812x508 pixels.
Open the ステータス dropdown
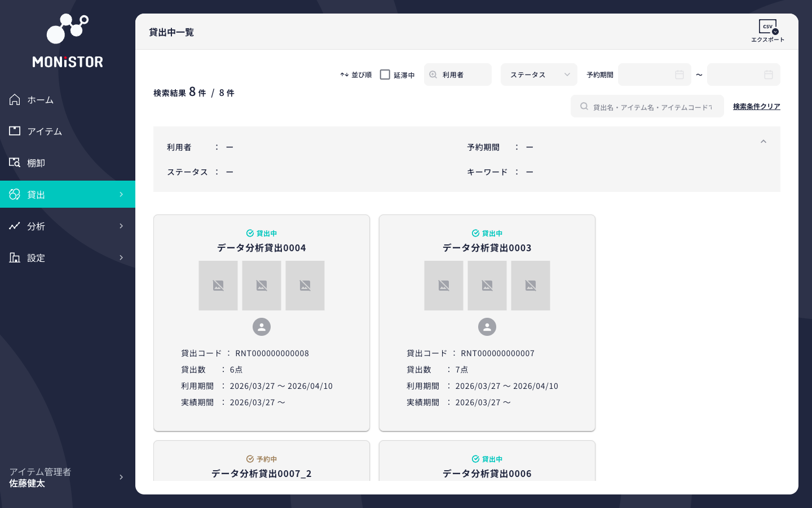click(539, 75)
